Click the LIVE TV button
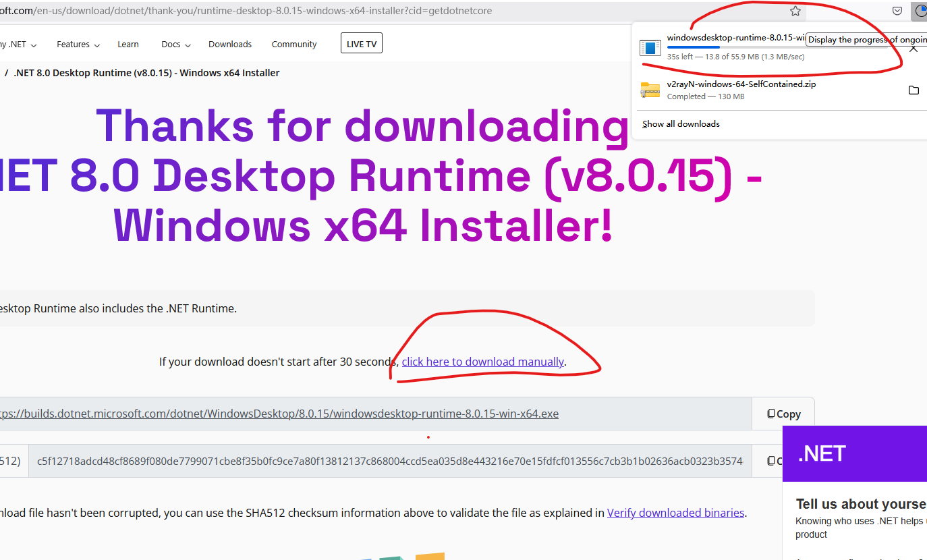The width and height of the screenshot is (927, 560). click(x=362, y=44)
